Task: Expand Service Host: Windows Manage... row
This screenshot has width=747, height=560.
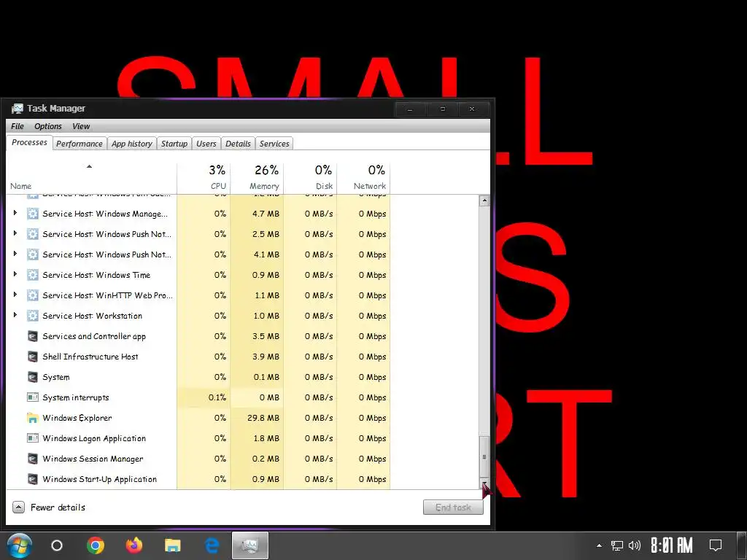Action: coord(15,213)
